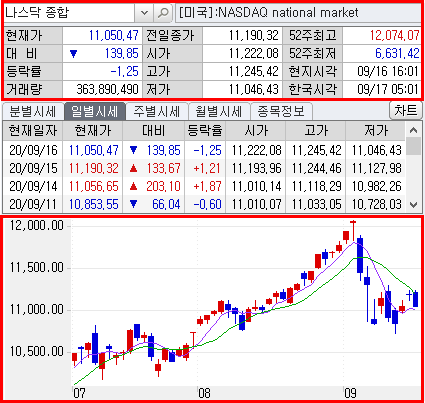Open the 종목정보 tab
The image size is (425, 403).
pos(281,111)
